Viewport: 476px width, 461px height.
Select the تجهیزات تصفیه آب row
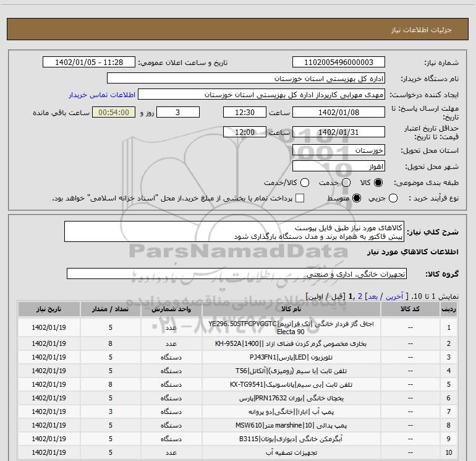coord(238,452)
